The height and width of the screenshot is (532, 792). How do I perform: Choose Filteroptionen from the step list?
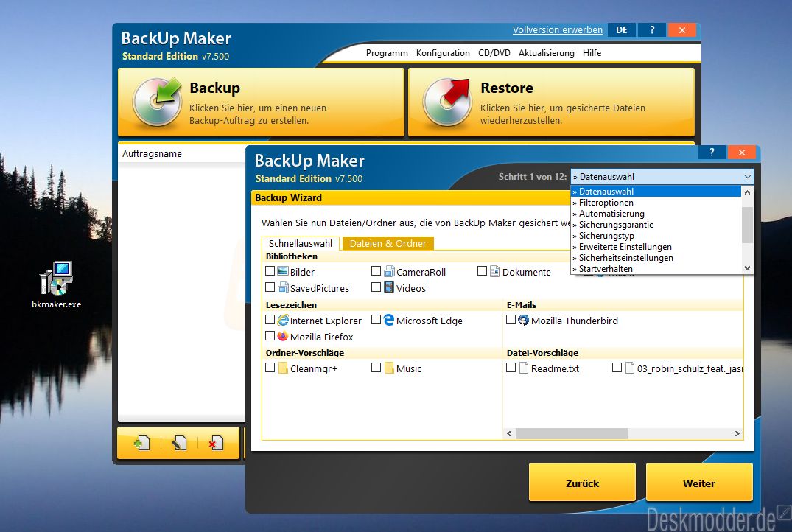coord(656,203)
